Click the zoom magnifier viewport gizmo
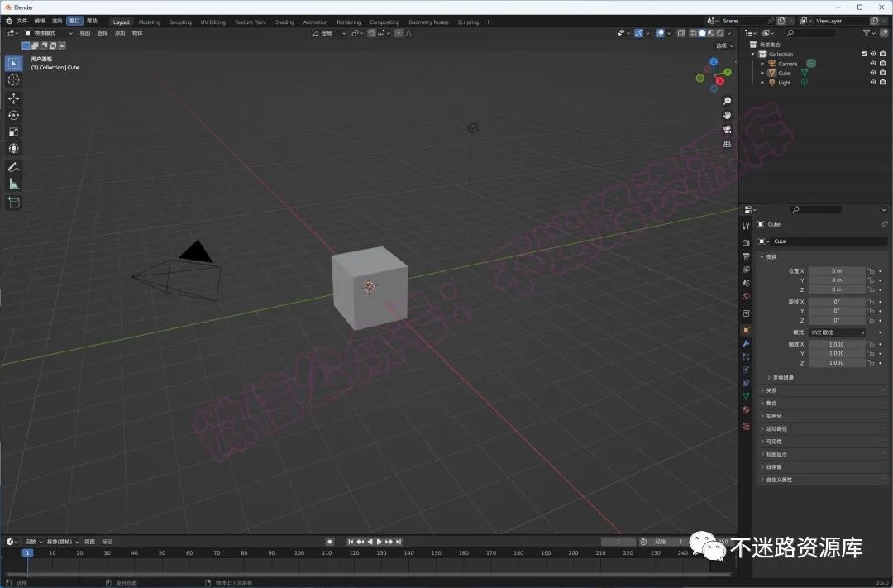The image size is (893, 588). coord(728,101)
